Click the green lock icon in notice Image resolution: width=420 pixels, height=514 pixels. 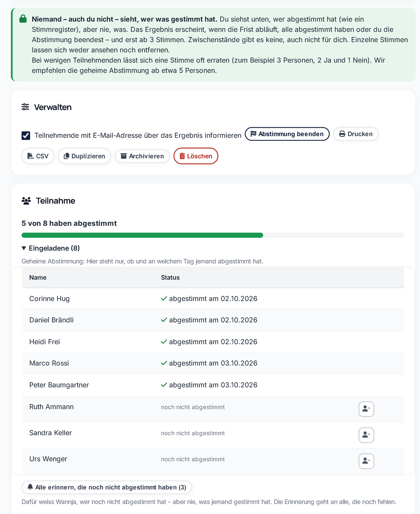click(23, 19)
